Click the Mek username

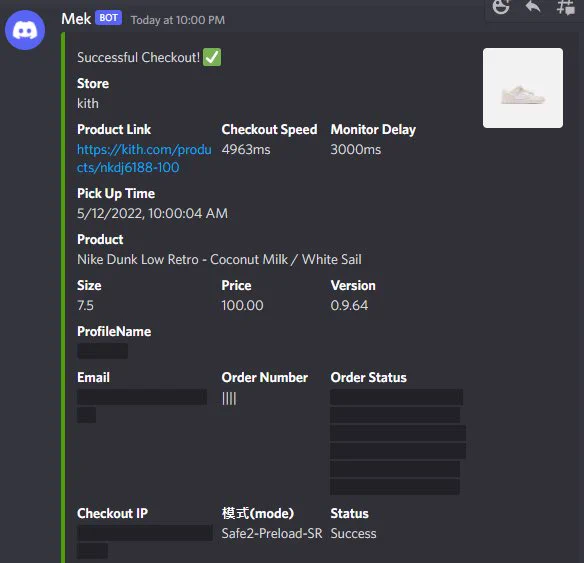click(76, 19)
